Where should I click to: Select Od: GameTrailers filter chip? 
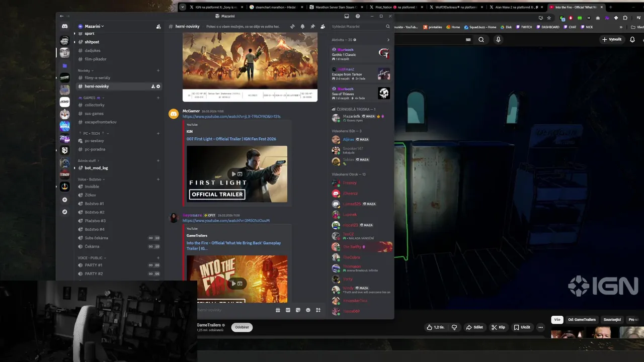pos(582,320)
